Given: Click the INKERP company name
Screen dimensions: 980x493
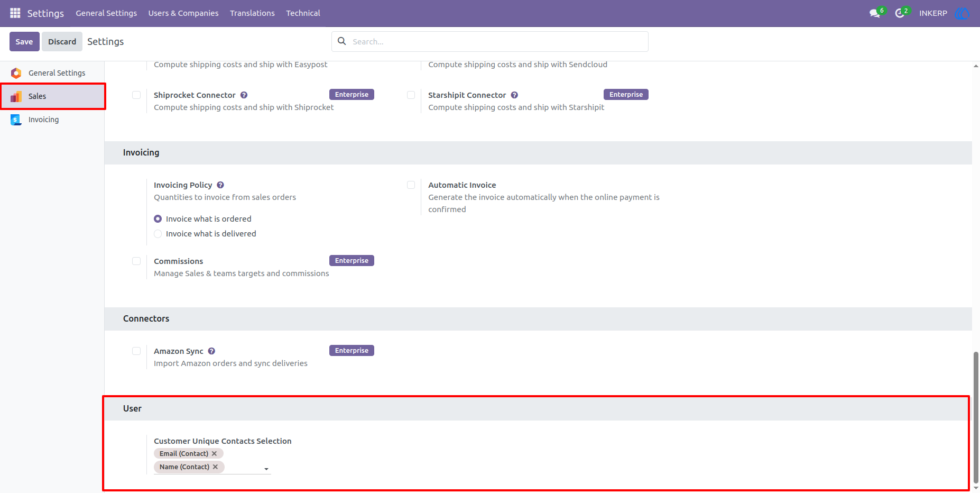Looking at the screenshot, I should pyautogui.click(x=933, y=13).
